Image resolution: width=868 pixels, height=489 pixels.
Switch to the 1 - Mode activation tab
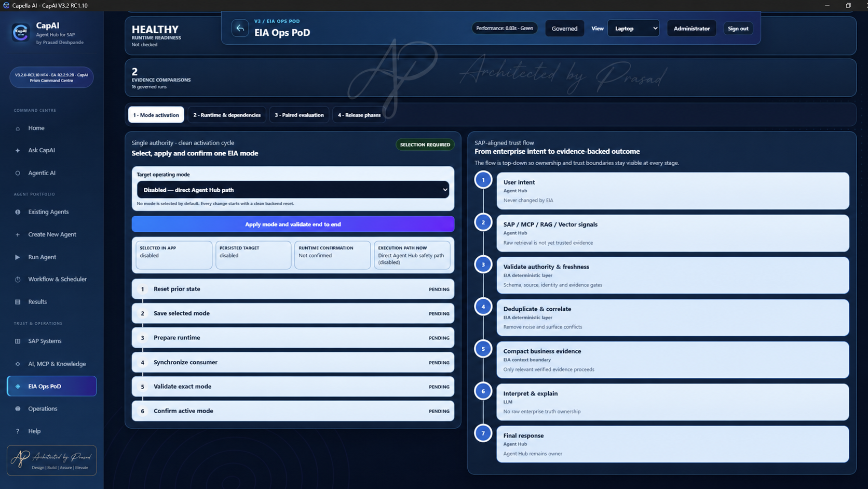(156, 115)
